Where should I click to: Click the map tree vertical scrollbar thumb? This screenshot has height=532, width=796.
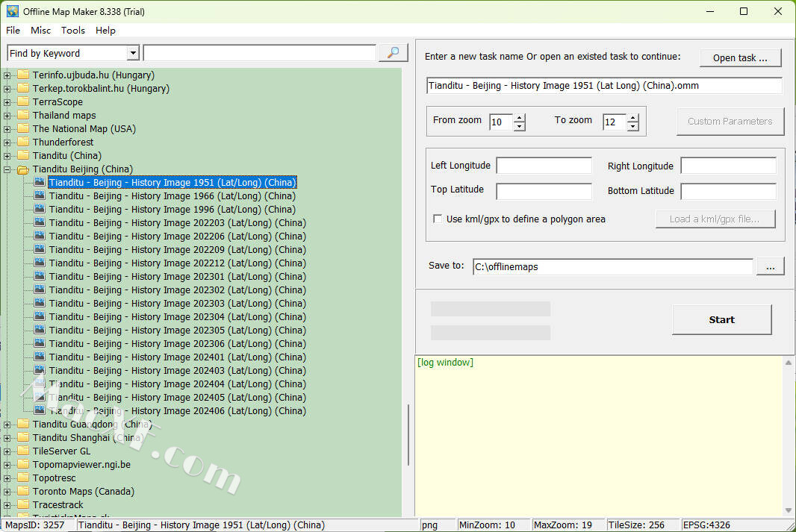tap(408, 434)
